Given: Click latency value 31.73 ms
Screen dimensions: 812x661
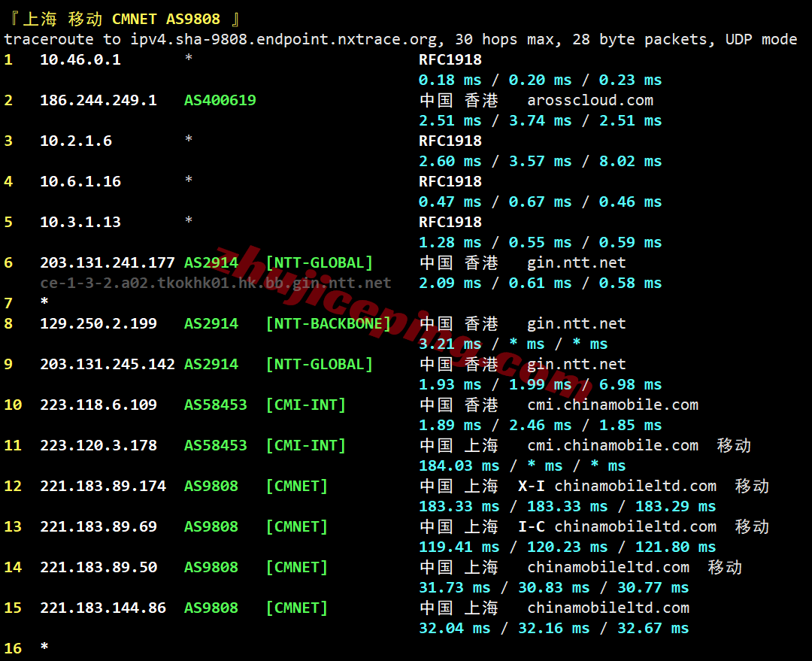Looking at the screenshot, I should (x=454, y=587).
